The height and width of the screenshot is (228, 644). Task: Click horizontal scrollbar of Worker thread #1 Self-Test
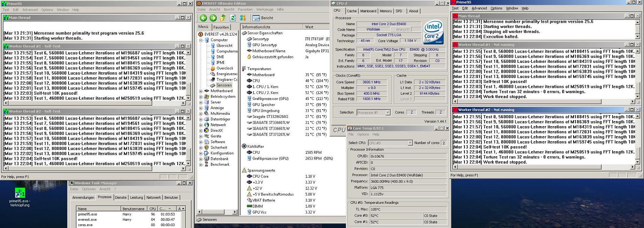pos(95,103)
